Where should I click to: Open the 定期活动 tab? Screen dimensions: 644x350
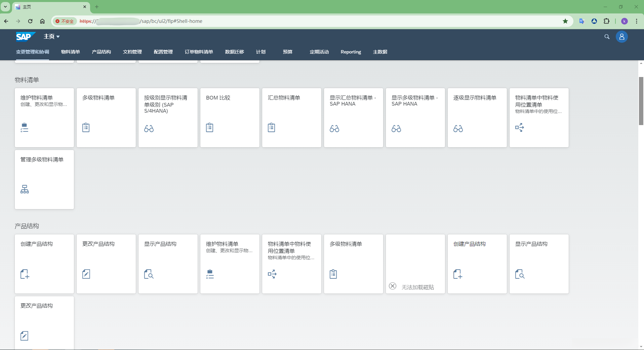pos(319,52)
